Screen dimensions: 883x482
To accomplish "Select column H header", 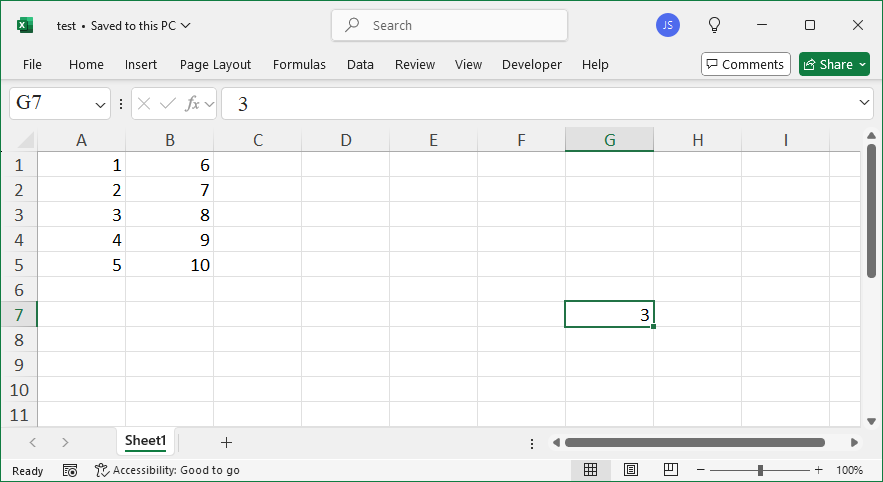I will point(698,140).
